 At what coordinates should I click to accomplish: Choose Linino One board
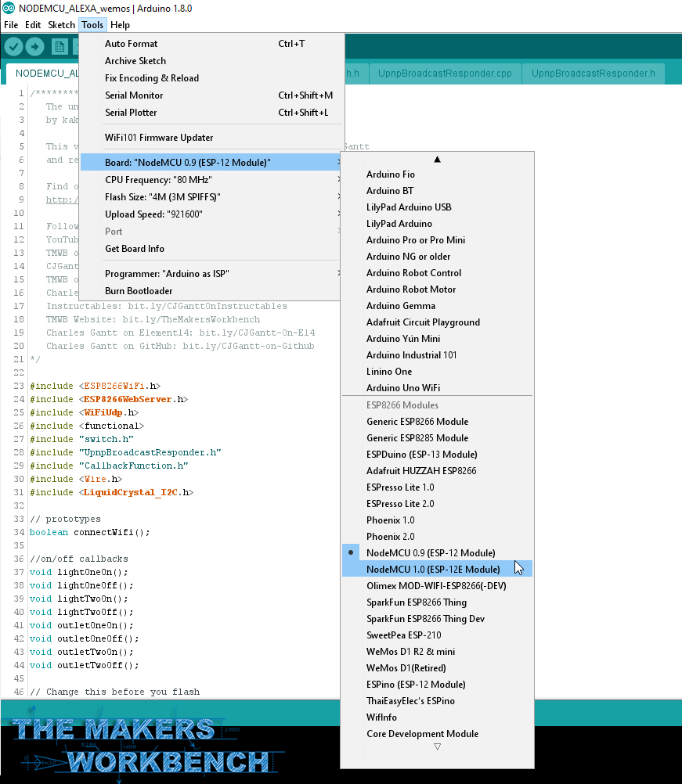(438, 372)
